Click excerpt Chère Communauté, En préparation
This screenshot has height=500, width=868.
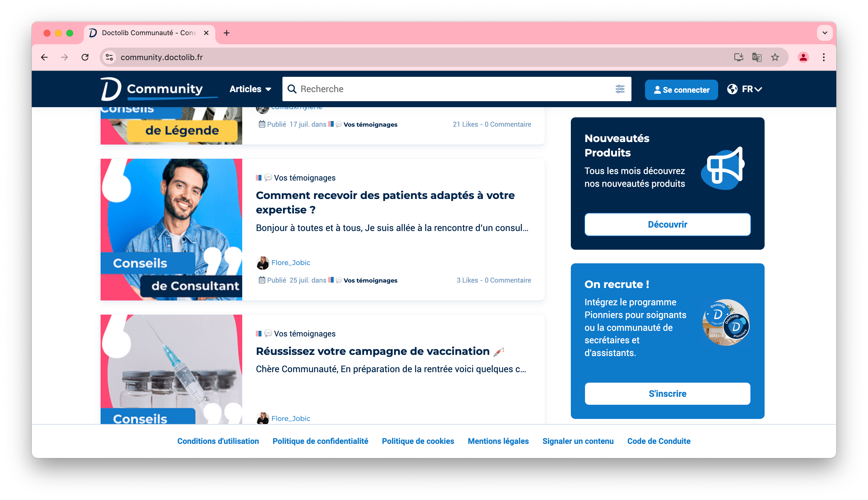(x=391, y=369)
